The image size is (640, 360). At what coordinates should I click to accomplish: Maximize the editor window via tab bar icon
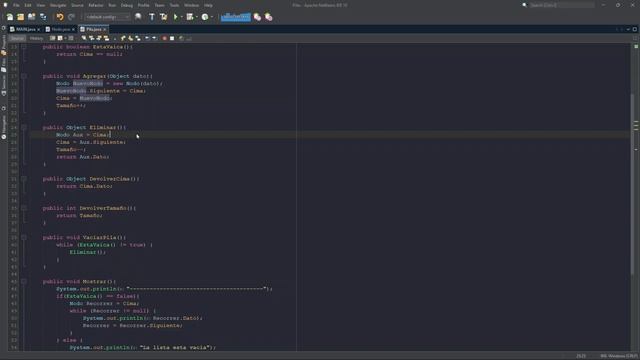tap(635, 29)
